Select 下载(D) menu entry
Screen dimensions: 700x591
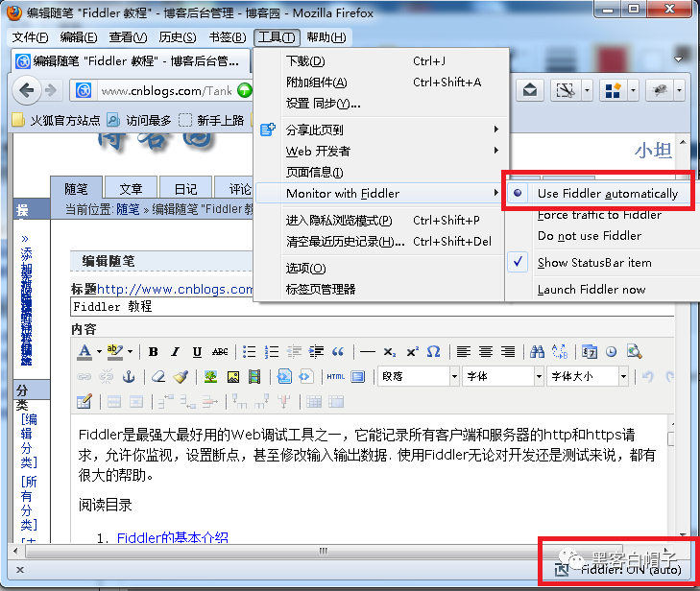(382, 61)
